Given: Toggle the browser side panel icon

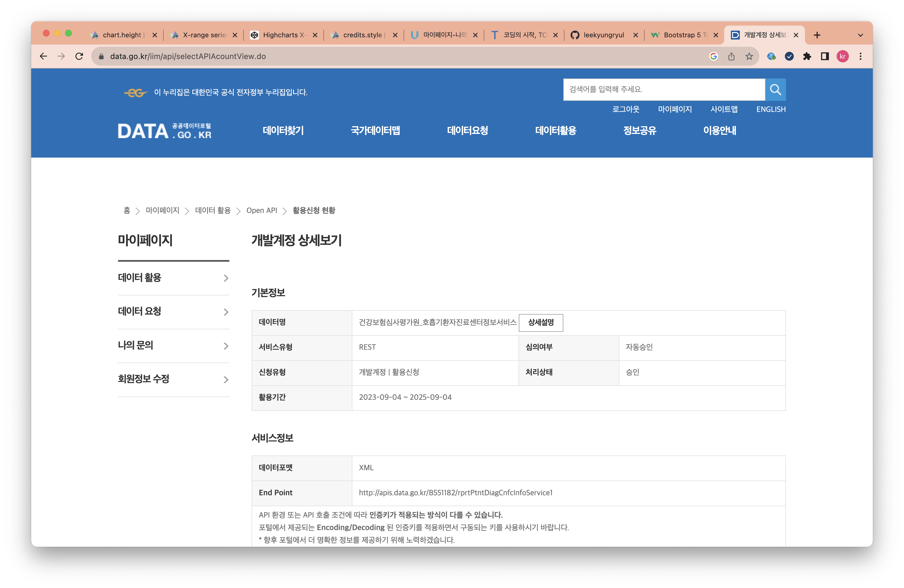Looking at the screenshot, I should (x=825, y=56).
